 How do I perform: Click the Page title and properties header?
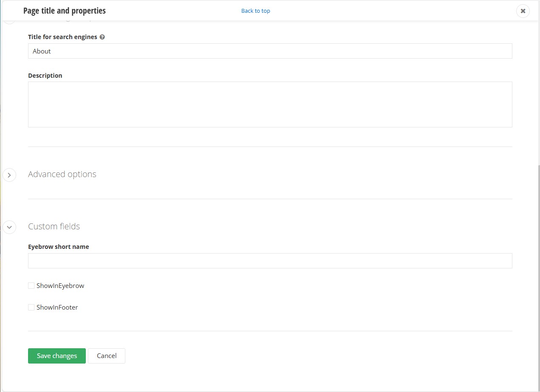click(x=65, y=11)
